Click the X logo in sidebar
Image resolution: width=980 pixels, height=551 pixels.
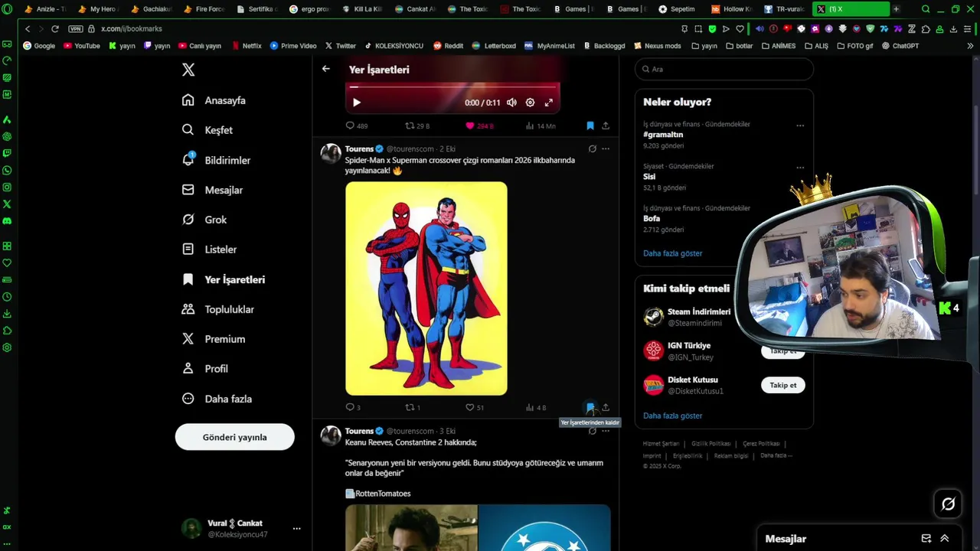[188, 70]
